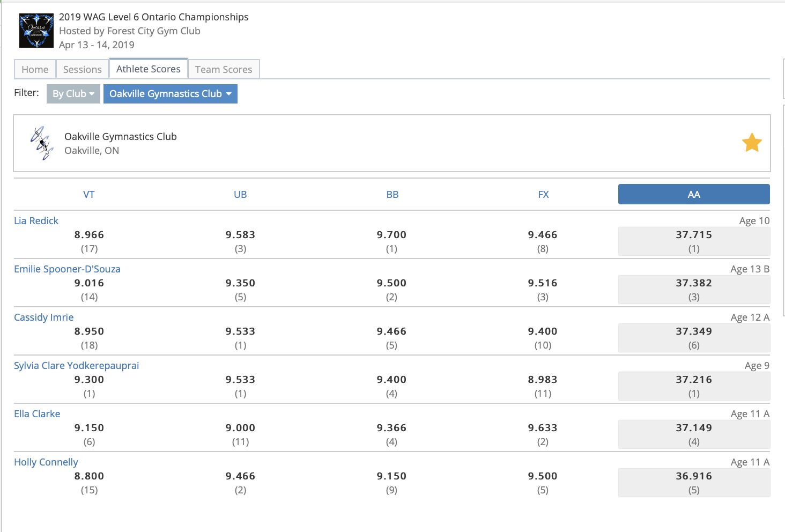Click Cassidy Imrie's AA score 37.349

coord(694,331)
